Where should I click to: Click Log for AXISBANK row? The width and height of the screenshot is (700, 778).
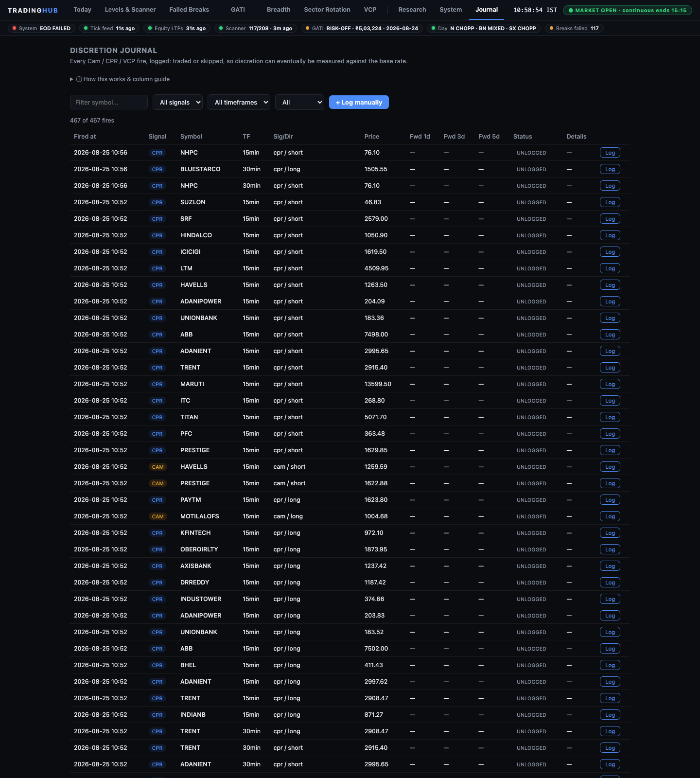[610, 566]
